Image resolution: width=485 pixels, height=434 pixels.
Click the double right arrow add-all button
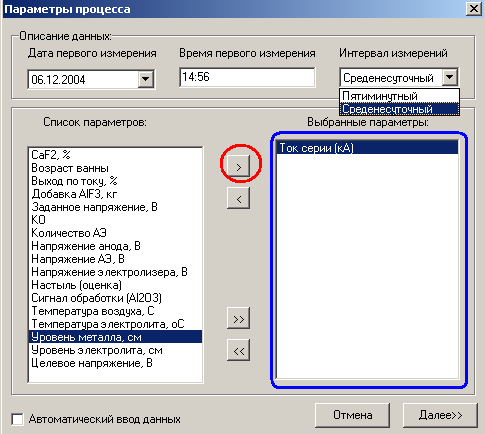238,318
